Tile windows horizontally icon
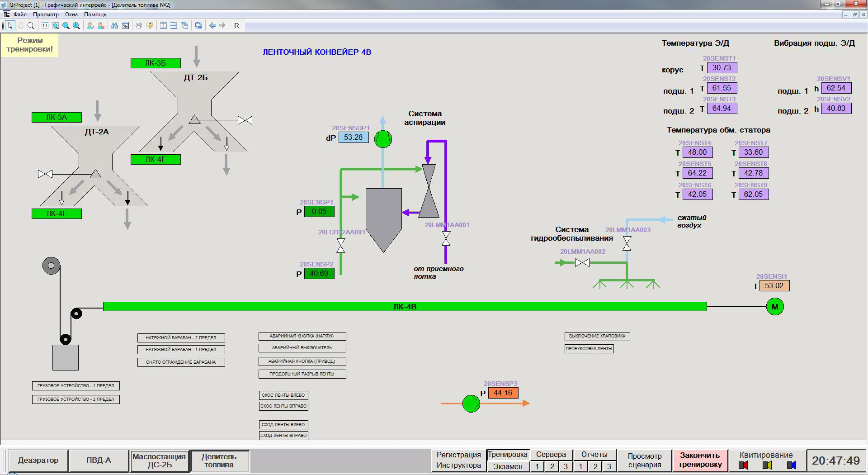The width and height of the screenshot is (868, 475). coord(174,26)
